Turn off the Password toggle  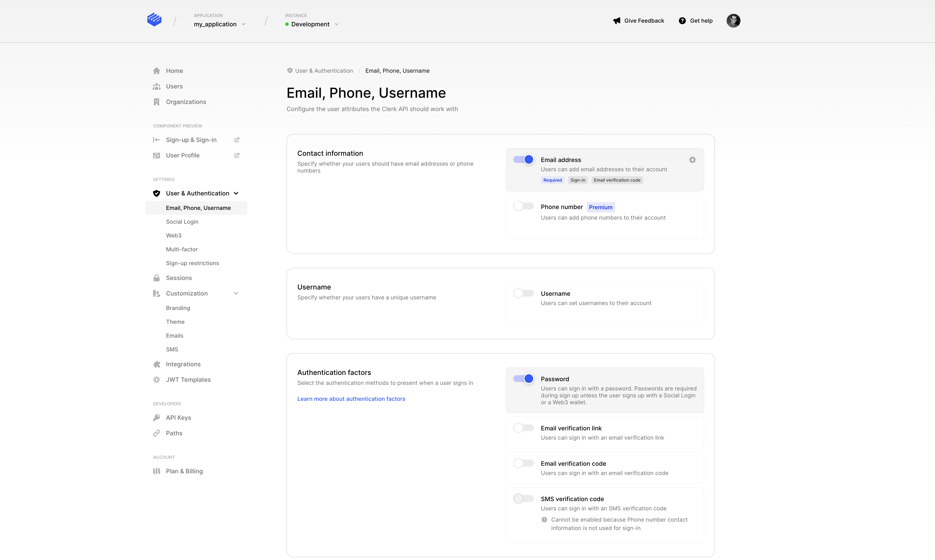pos(523,379)
